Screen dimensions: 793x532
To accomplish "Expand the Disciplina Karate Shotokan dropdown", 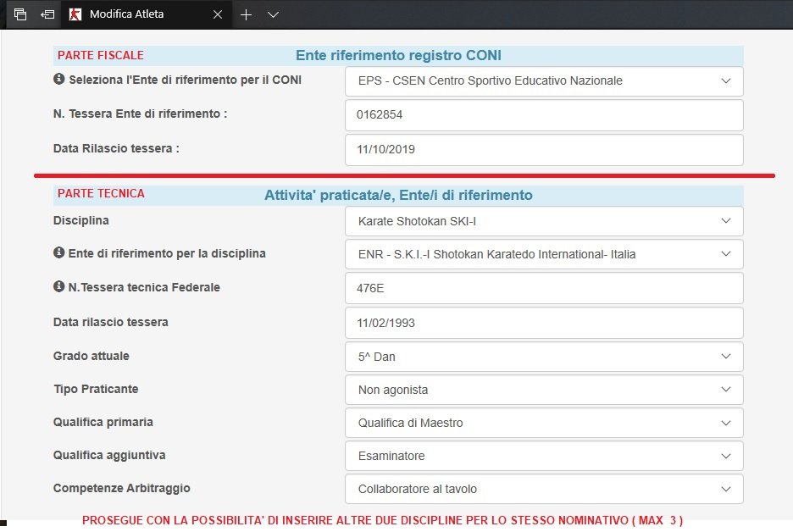I will pyautogui.click(x=544, y=221).
